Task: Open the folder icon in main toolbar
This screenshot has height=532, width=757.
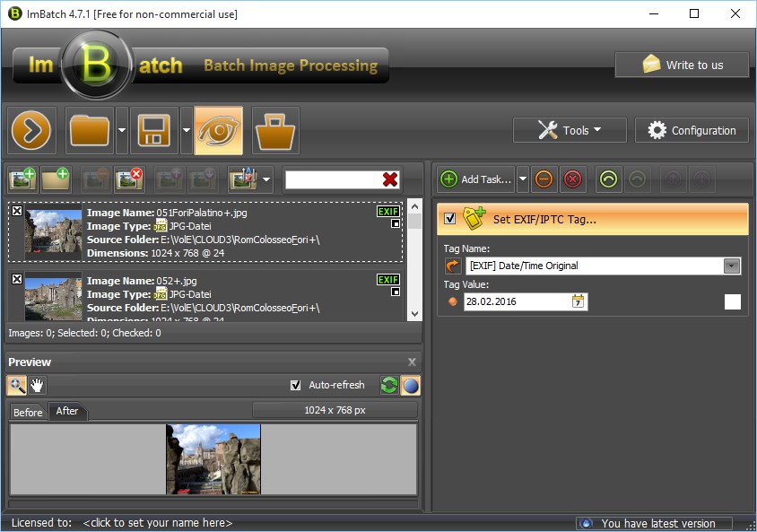Action: click(90, 130)
